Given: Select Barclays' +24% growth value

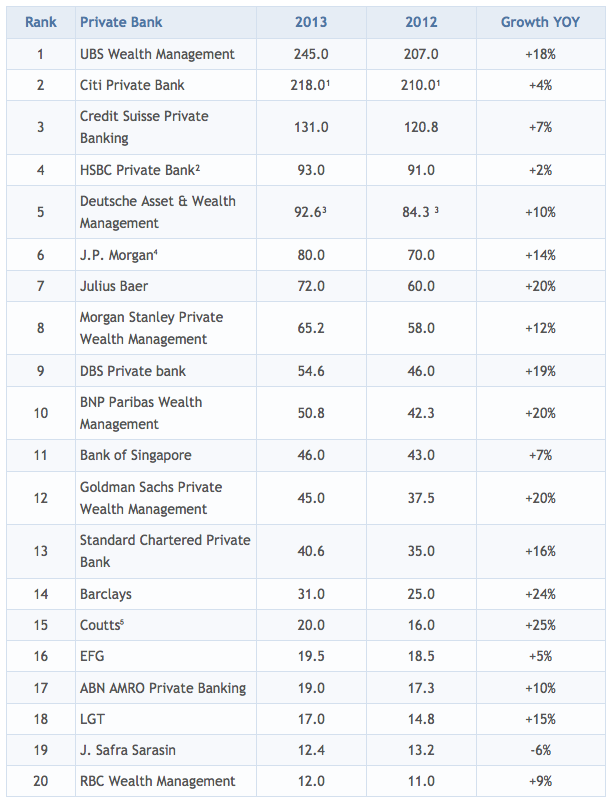Looking at the screenshot, I should coord(539,594).
